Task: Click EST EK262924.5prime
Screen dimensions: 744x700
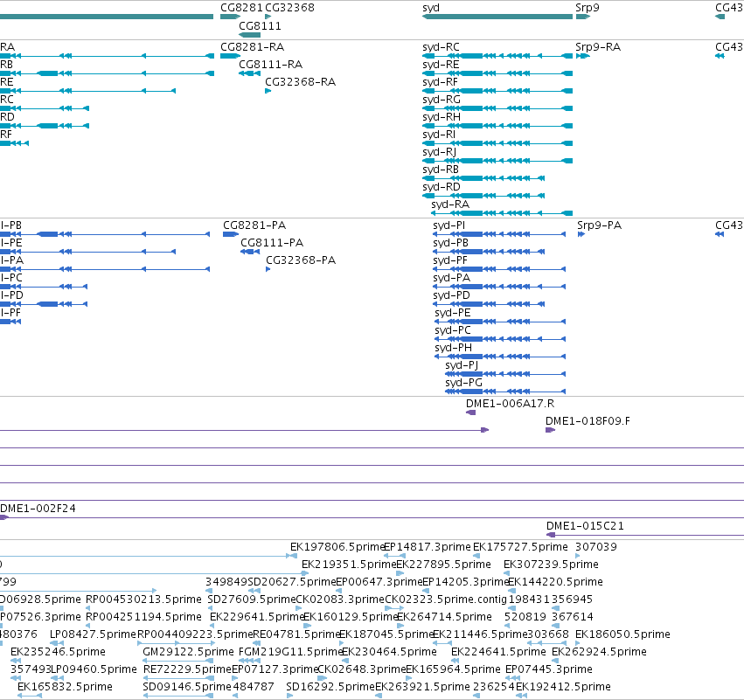Action: pyautogui.click(x=599, y=652)
